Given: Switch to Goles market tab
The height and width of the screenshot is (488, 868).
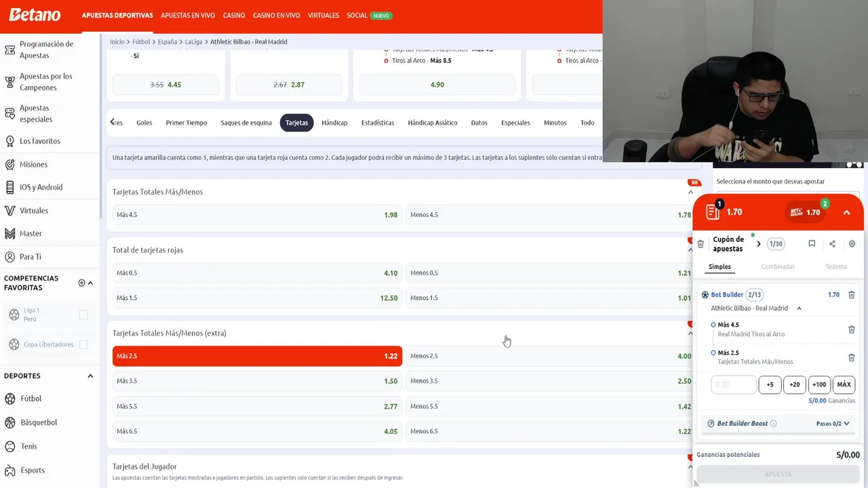Looking at the screenshot, I should pyautogui.click(x=144, y=123).
